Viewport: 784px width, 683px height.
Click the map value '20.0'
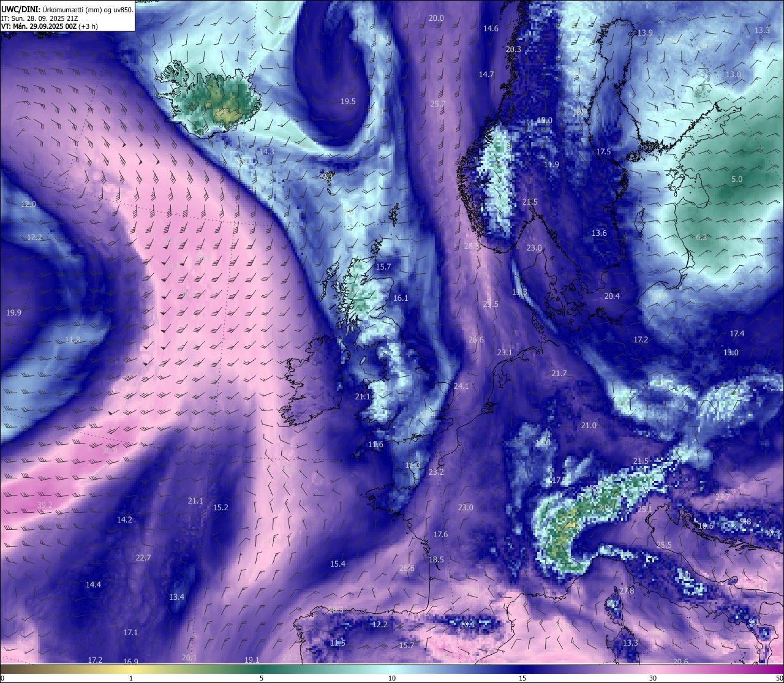tap(436, 18)
